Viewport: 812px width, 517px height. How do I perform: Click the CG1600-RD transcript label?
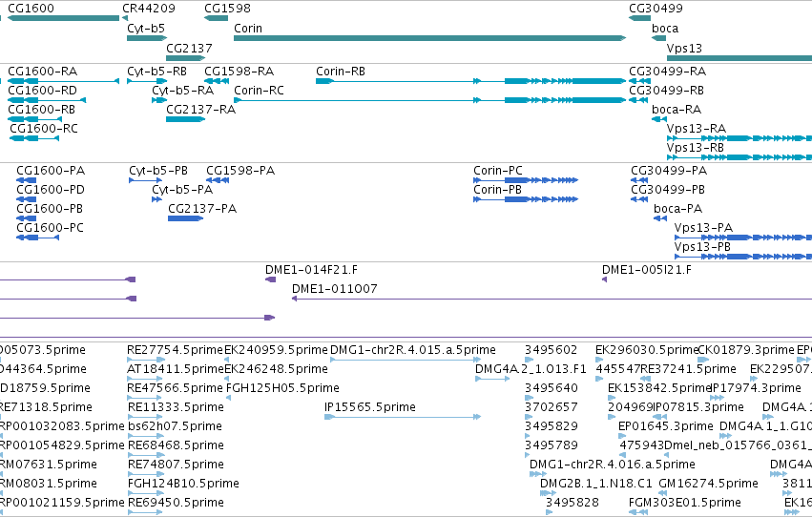coord(43,91)
